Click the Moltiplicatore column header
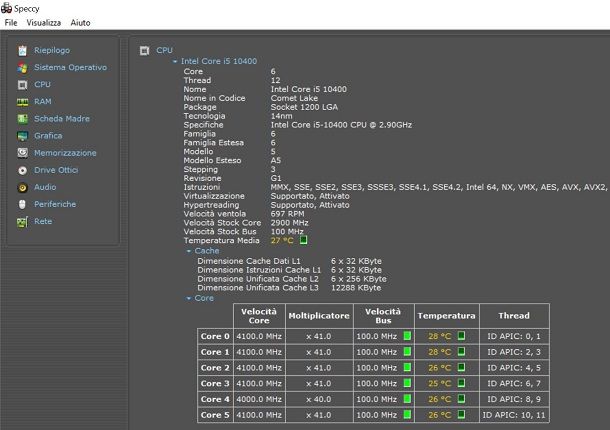 click(x=319, y=316)
